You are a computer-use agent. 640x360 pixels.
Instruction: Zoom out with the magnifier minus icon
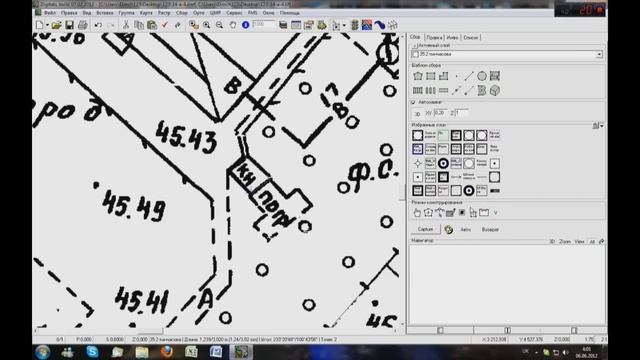[220, 25]
